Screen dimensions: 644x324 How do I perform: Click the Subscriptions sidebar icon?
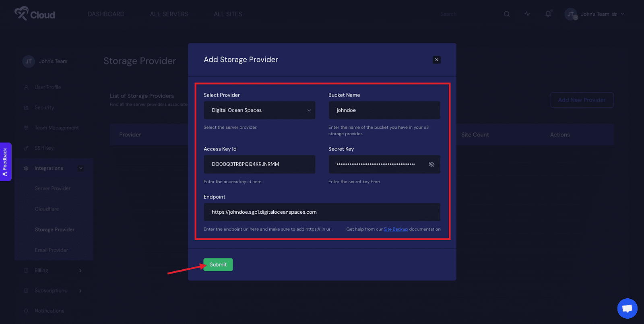[26, 291]
